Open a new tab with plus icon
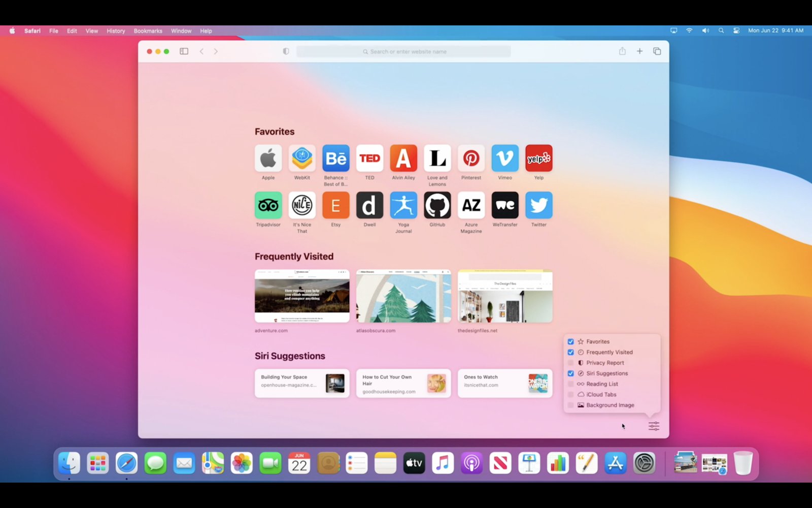Image resolution: width=812 pixels, height=508 pixels. 639,51
